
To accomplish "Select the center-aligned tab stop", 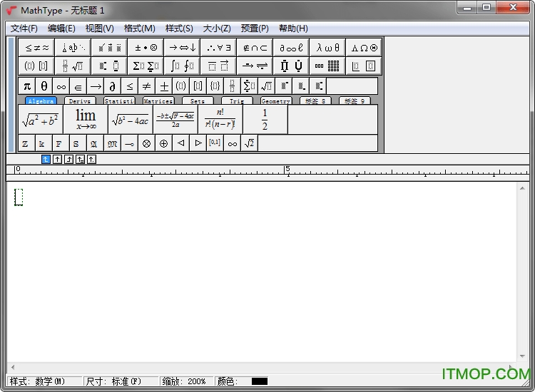I will pyautogui.click(x=57, y=159).
